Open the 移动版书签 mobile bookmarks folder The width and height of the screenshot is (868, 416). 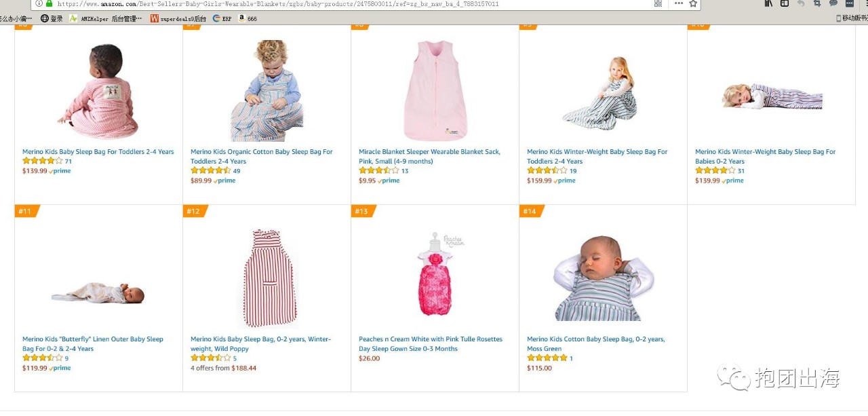coord(852,18)
